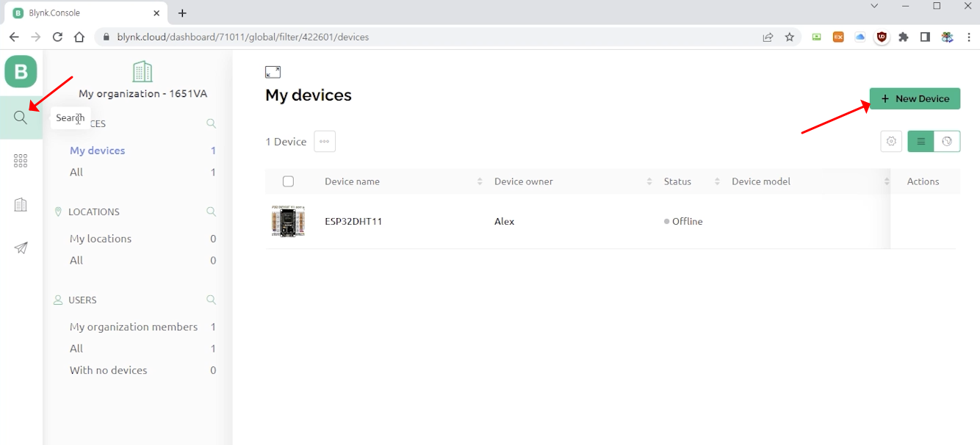
Task: Open the three-dots actions menu beside 1 Device
Action: 325,141
